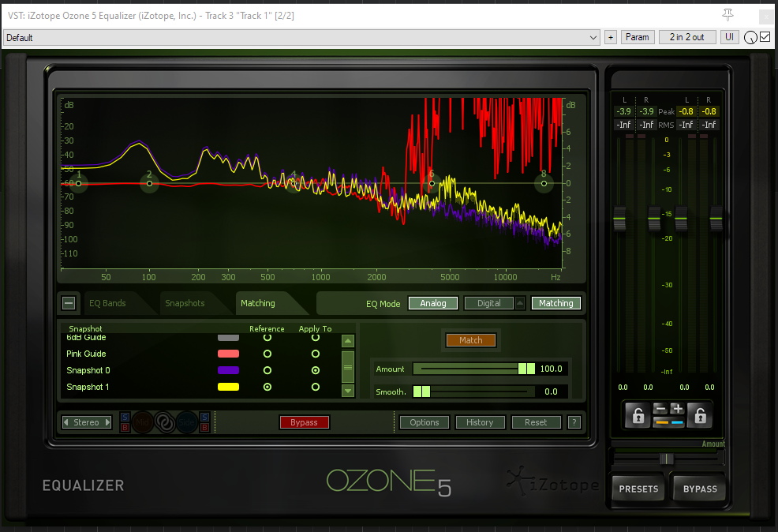Select Snapshot 0 Apply To radio button
This screenshot has height=532, width=778.
316,370
